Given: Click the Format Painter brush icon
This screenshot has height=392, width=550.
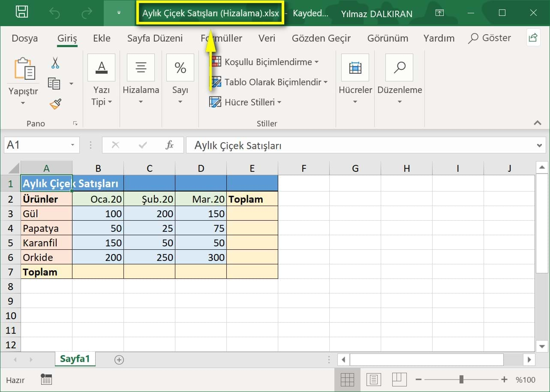Looking at the screenshot, I should point(55,103).
